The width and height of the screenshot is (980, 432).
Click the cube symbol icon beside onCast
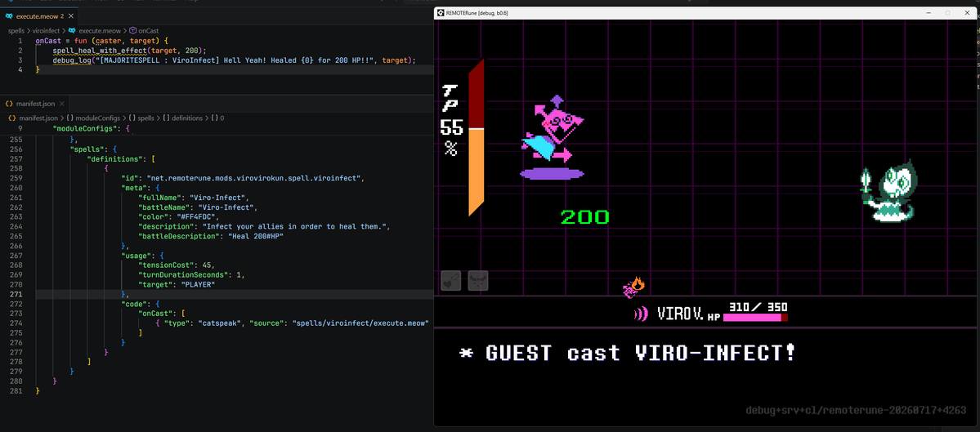tap(133, 30)
